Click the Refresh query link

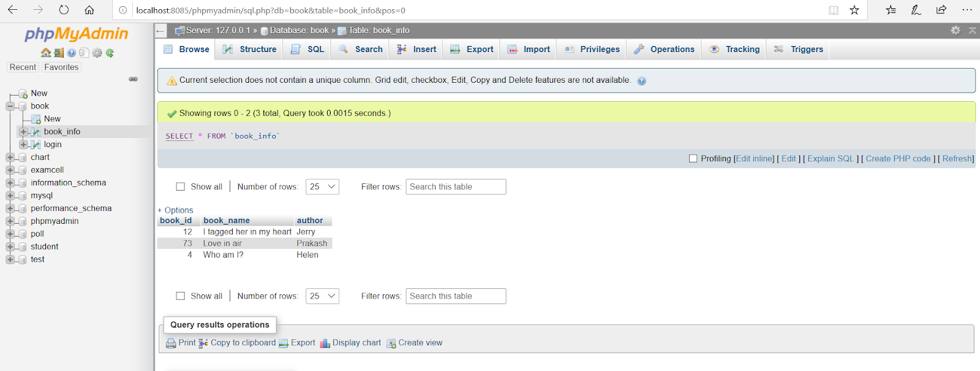point(957,158)
